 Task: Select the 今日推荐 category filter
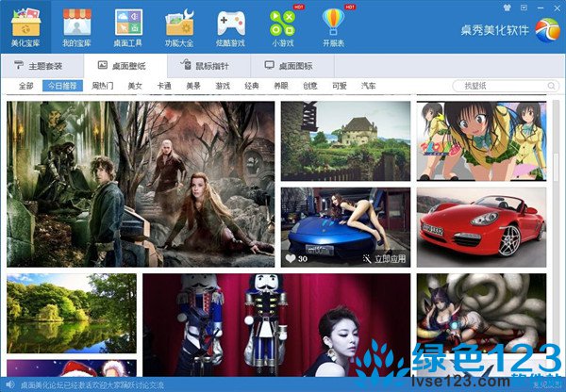(62, 86)
